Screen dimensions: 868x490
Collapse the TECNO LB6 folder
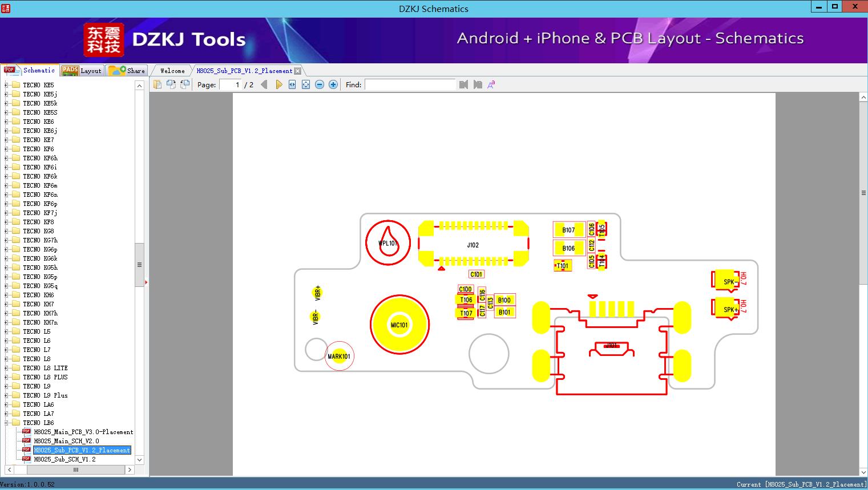(x=6, y=423)
